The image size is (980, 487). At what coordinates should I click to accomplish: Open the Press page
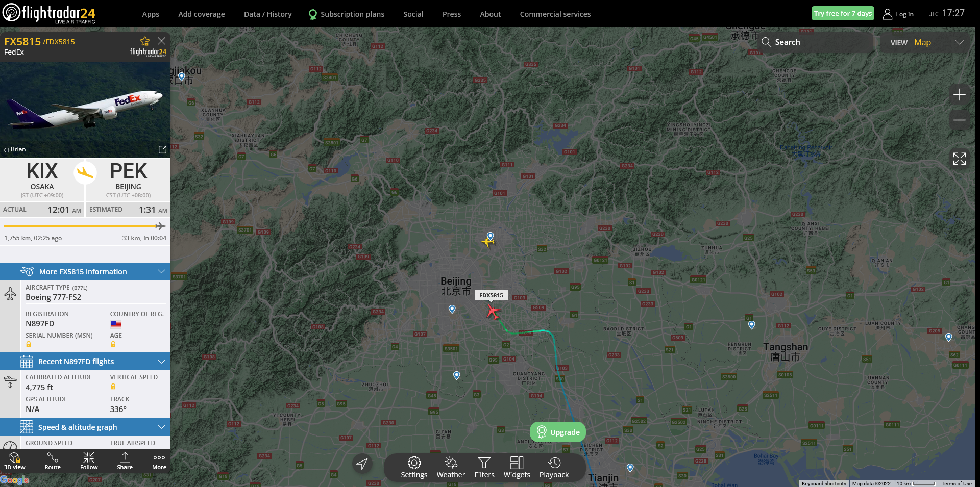pyautogui.click(x=452, y=14)
